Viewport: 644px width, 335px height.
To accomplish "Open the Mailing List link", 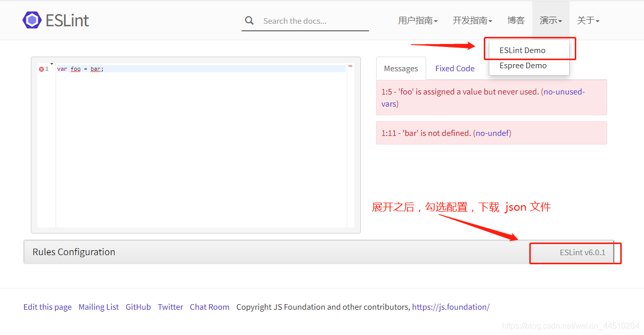I will point(99,307).
